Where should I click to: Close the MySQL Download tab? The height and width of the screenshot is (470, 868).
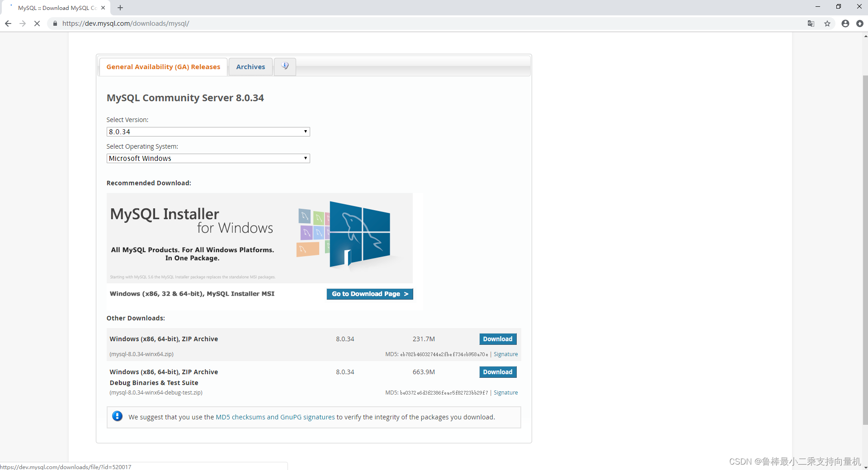click(x=103, y=8)
